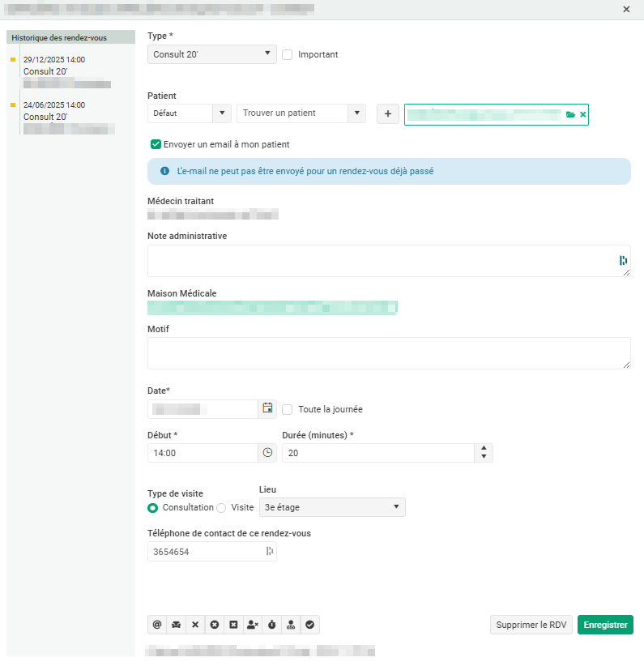Viewport: 644px width, 666px height.
Task: Click the plus button to add patient
Action: pos(387,114)
